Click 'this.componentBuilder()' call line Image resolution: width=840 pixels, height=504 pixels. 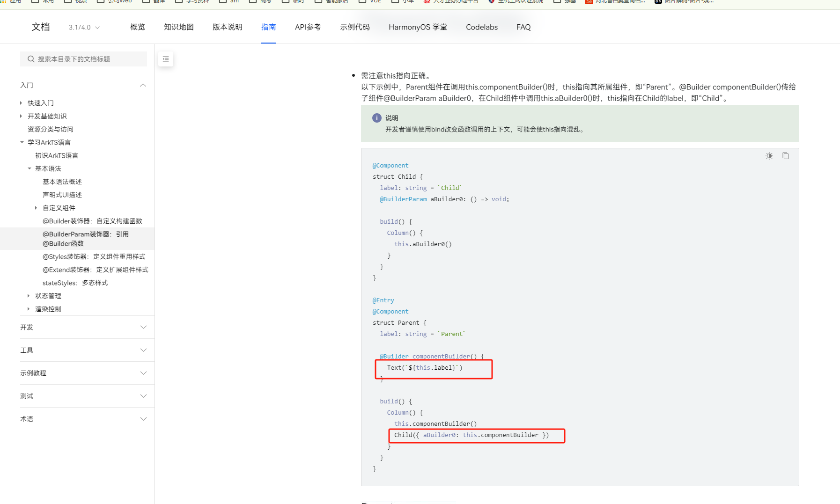point(435,424)
